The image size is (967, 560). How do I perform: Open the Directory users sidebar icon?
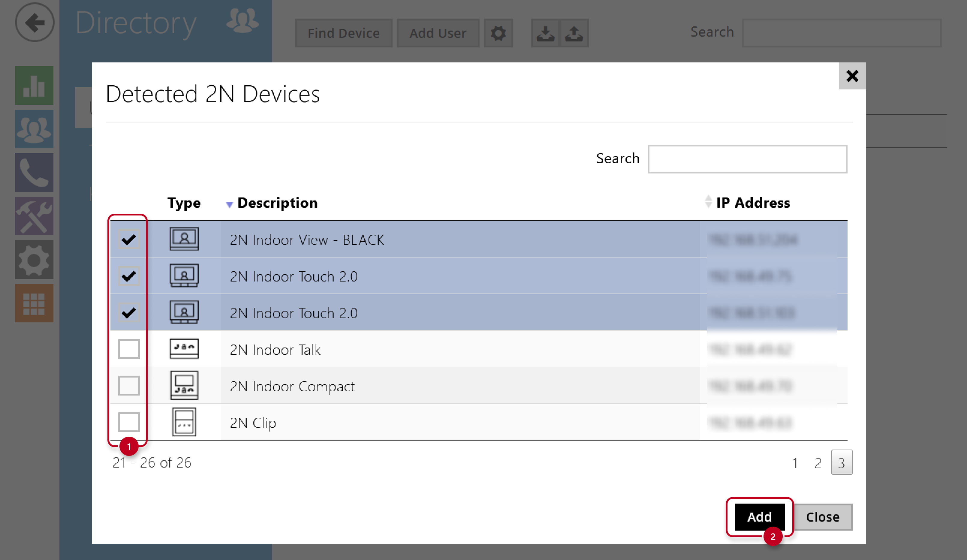tap(34, 129)
